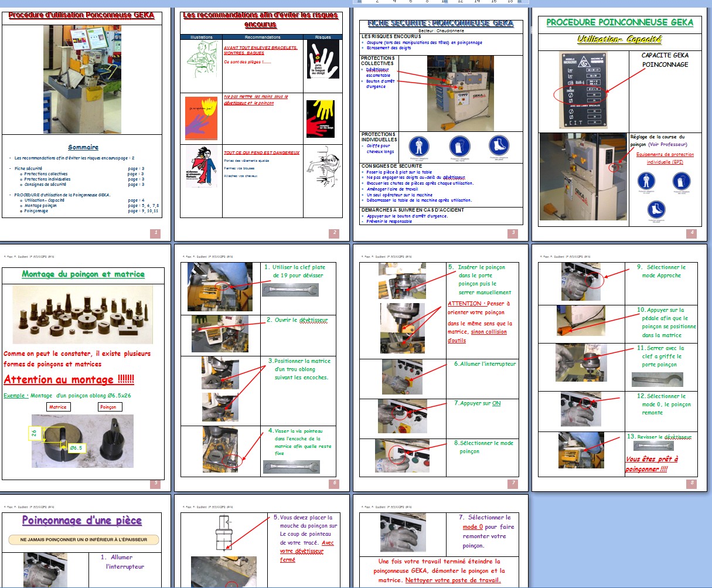Click the 'FICHE SECURITE : POINCONNEUSE GEKA' title
Image resolution: width=712 pixels, height=588 pixels.
point(441,23)
